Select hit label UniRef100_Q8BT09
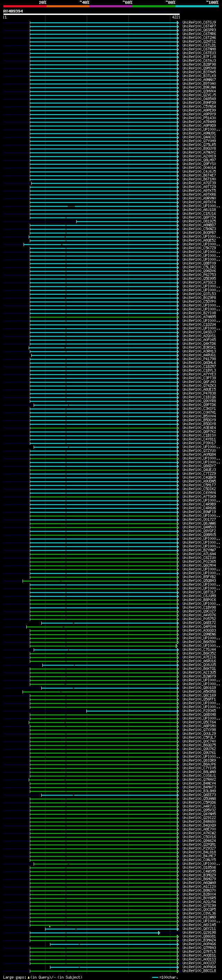The height and width of the screenshot is (980, 222). pos(199,263)
